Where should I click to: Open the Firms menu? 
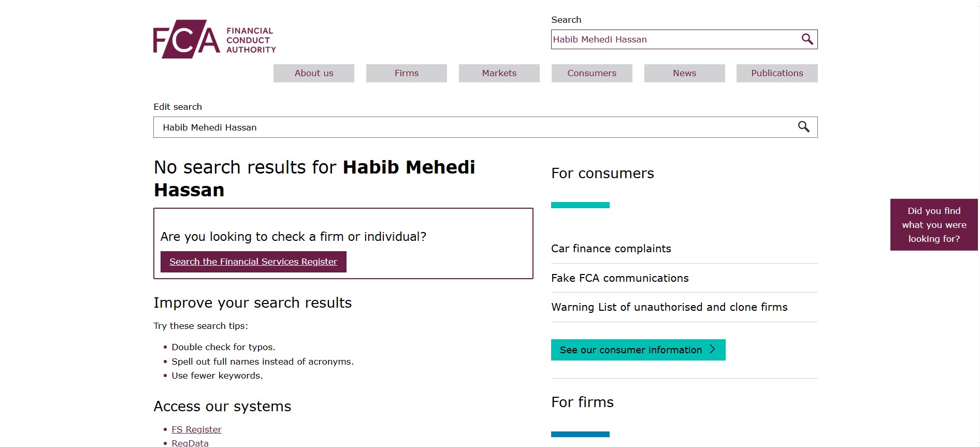pos(407,73)
